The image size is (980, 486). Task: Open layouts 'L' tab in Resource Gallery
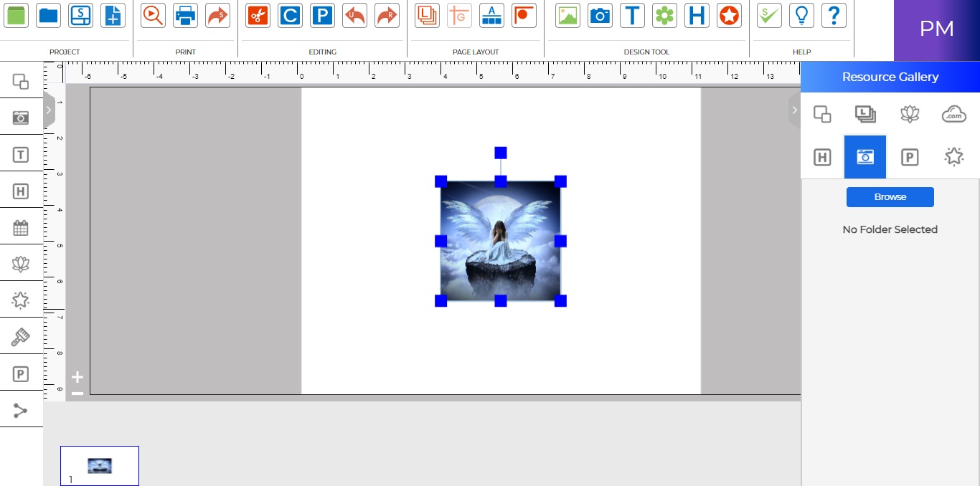pyautogui.click(x=866, y=113)
